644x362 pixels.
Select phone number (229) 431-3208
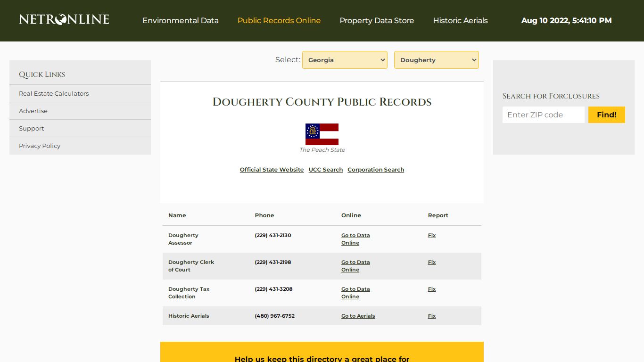(273, 289)
